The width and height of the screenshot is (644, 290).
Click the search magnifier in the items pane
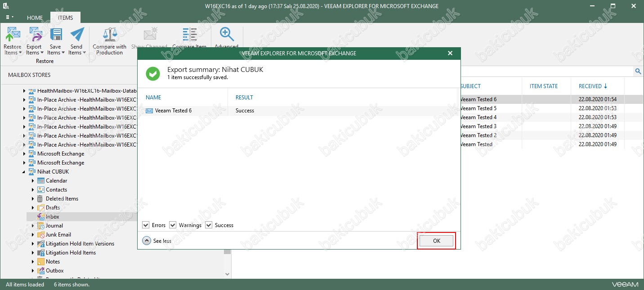tap(638, 71)
